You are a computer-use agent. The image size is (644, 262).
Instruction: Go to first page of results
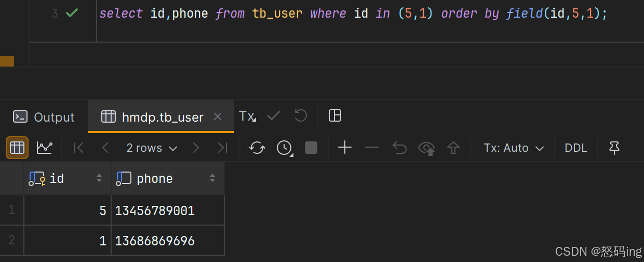(x=79, y=148)
